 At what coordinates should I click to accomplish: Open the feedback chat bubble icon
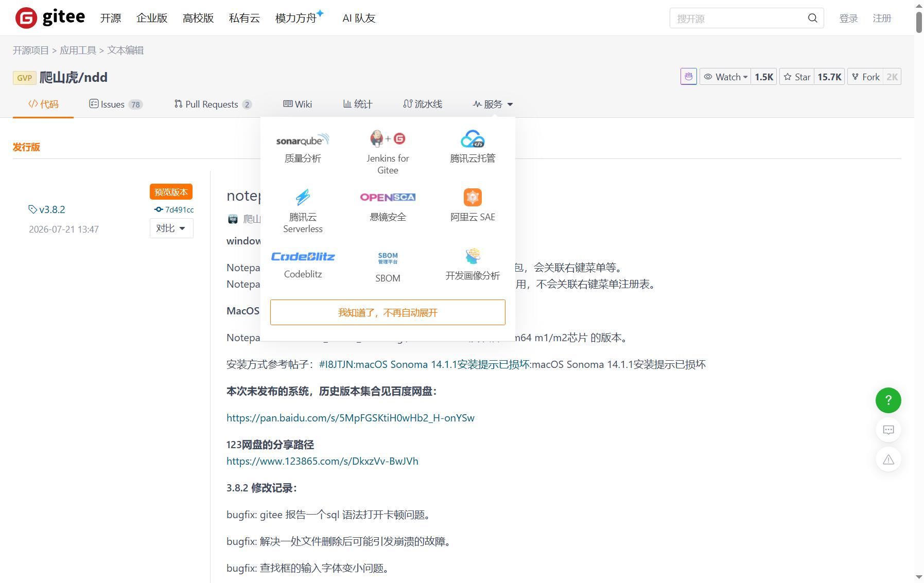(888, 430)
